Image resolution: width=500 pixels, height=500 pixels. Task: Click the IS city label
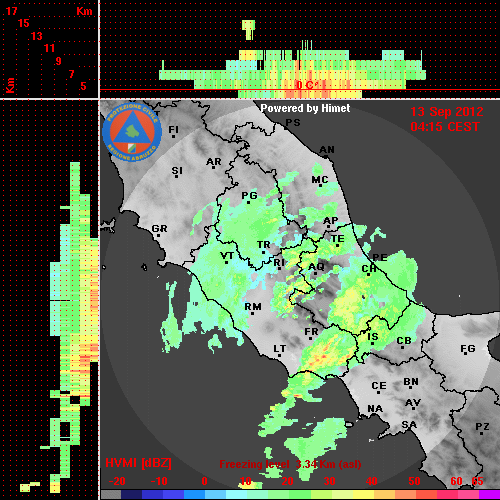point(373,337)
